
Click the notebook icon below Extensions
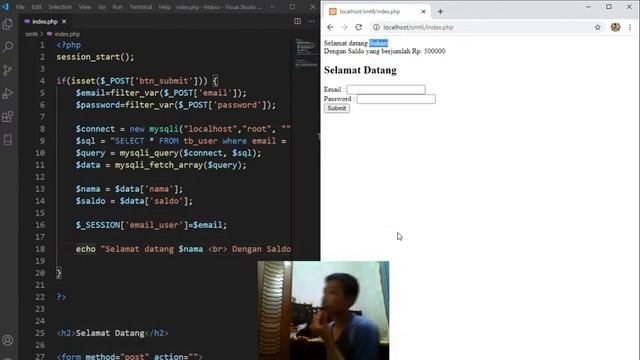click(x=8, y=140)
